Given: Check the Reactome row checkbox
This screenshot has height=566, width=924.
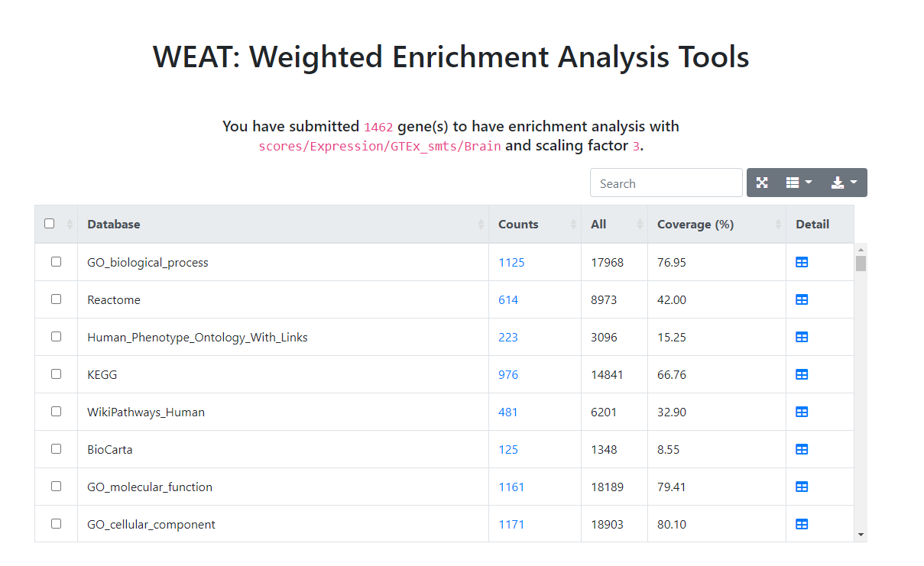Looking at the screenshot, I should 56,299.
